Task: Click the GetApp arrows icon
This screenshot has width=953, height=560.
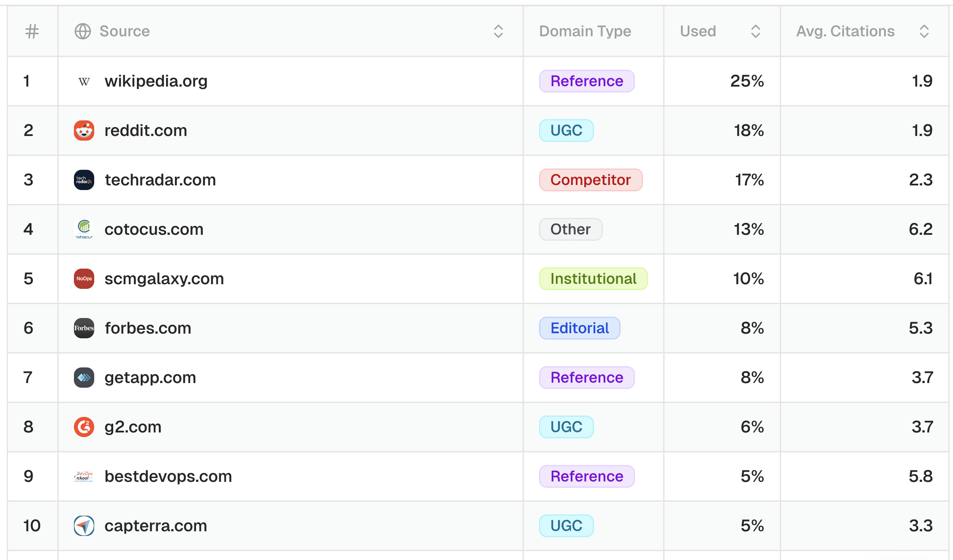Action: click(84, 378)
